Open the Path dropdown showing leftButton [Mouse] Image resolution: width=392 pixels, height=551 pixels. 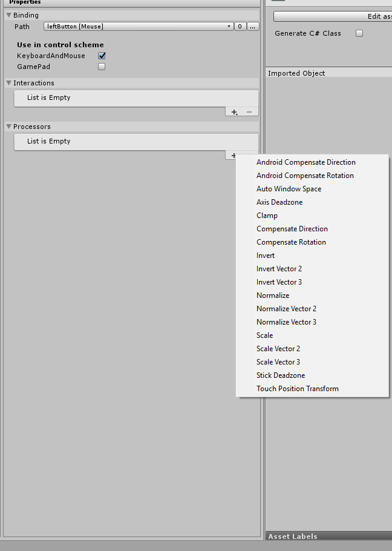(x=139, y=27)
